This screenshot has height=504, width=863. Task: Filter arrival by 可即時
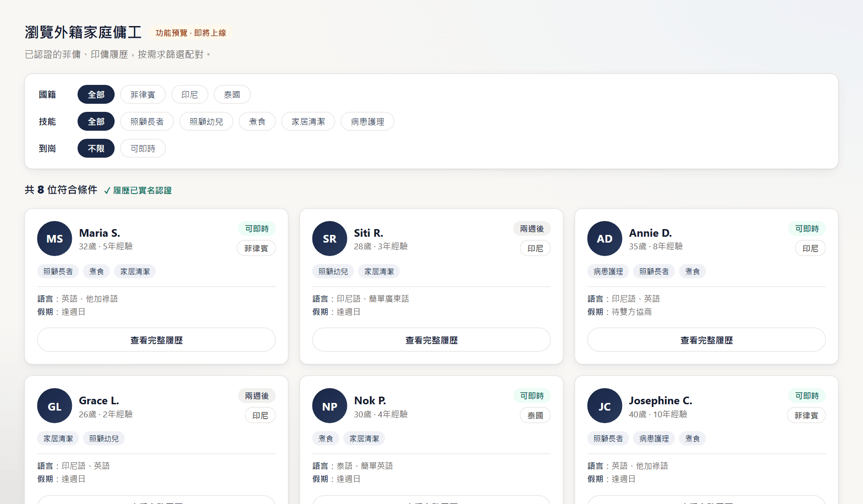tap(143, 149)
